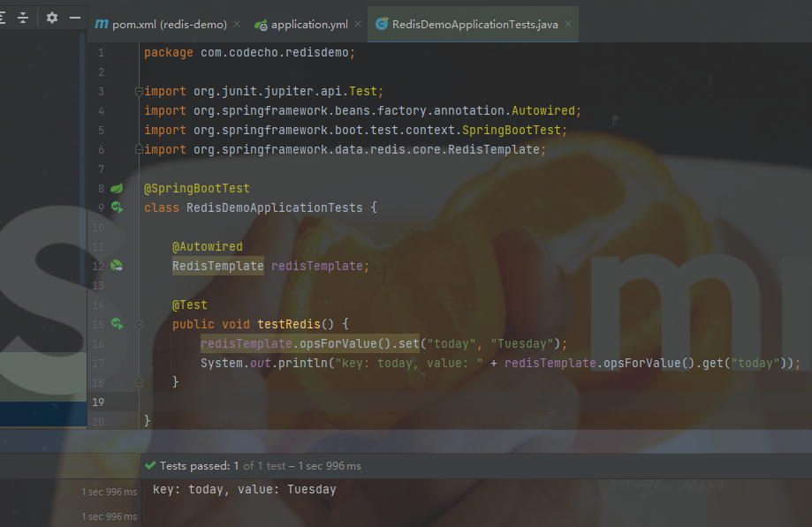Close the RedisDemoApplicationTests.java tab
Image resolution: width=812 pixels, height=527 pixels.
pyautogui.click(x=568, y=24)
